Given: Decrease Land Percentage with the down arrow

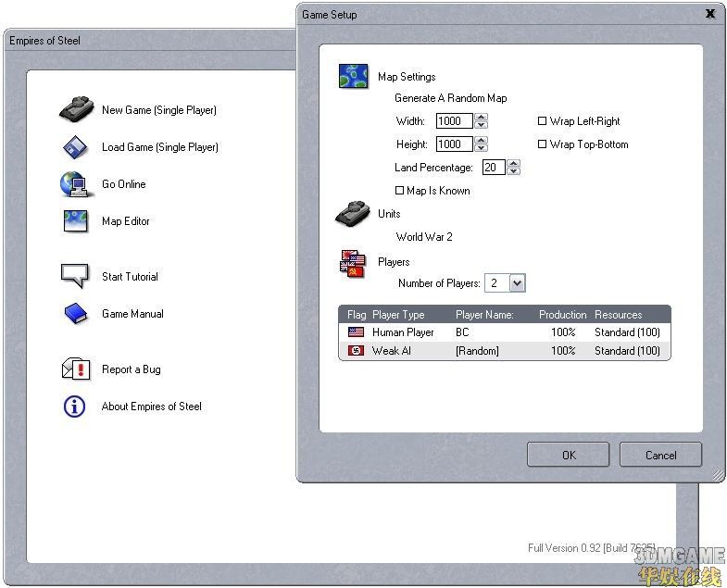Looking at the screenshot, I should tap(514, 171).
